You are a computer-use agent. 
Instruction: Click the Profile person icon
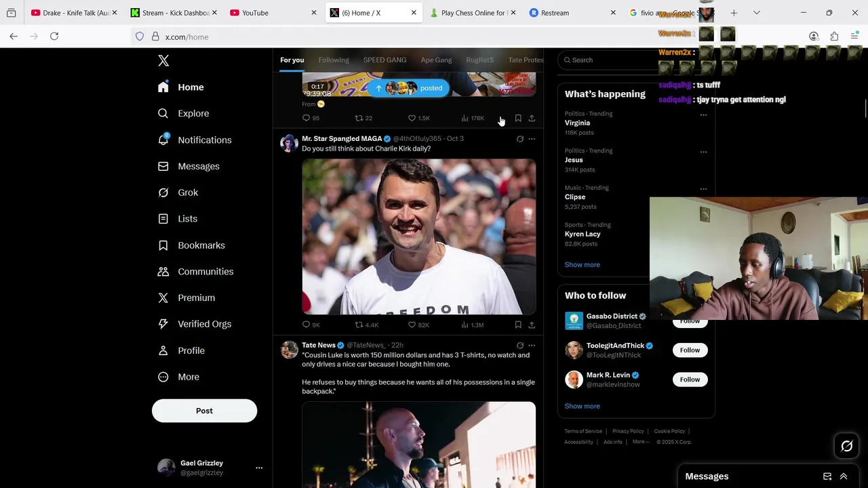click(x=163, y=350)
